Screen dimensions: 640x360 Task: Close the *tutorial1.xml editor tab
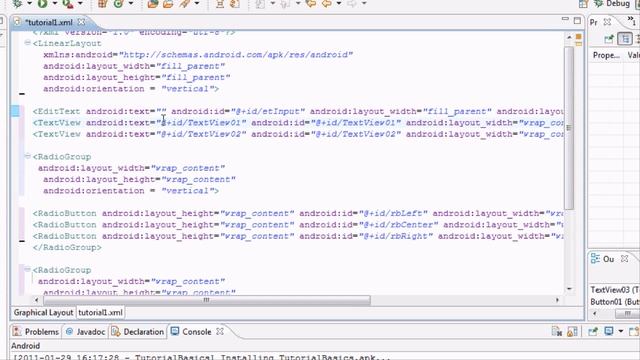81,22
